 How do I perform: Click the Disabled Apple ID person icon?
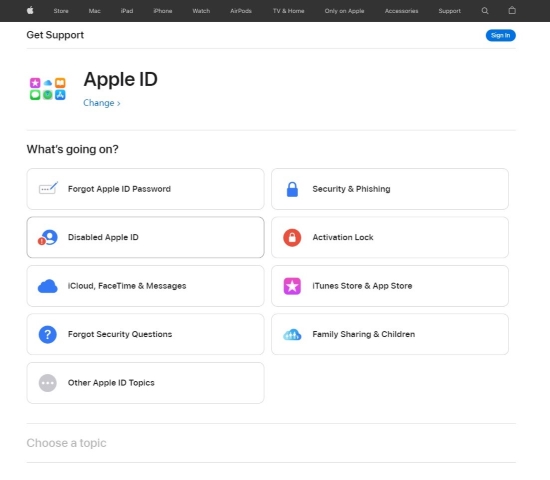(48, 237)
